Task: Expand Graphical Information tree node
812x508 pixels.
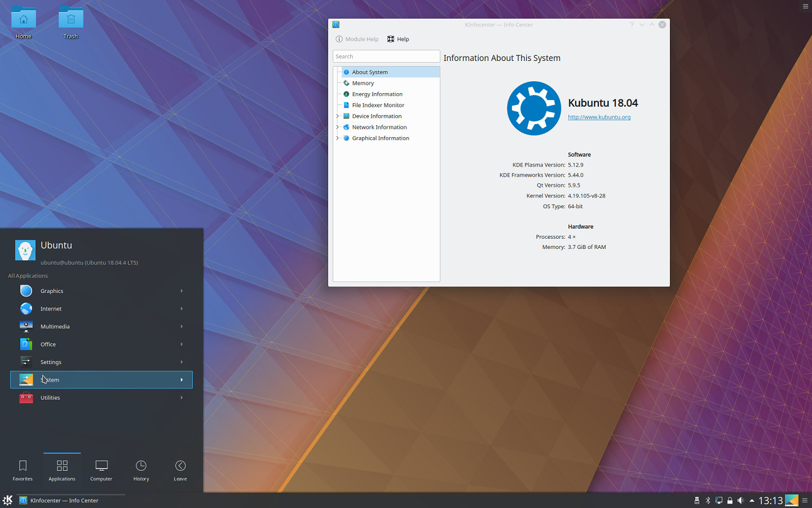Action: pos(338,138)
